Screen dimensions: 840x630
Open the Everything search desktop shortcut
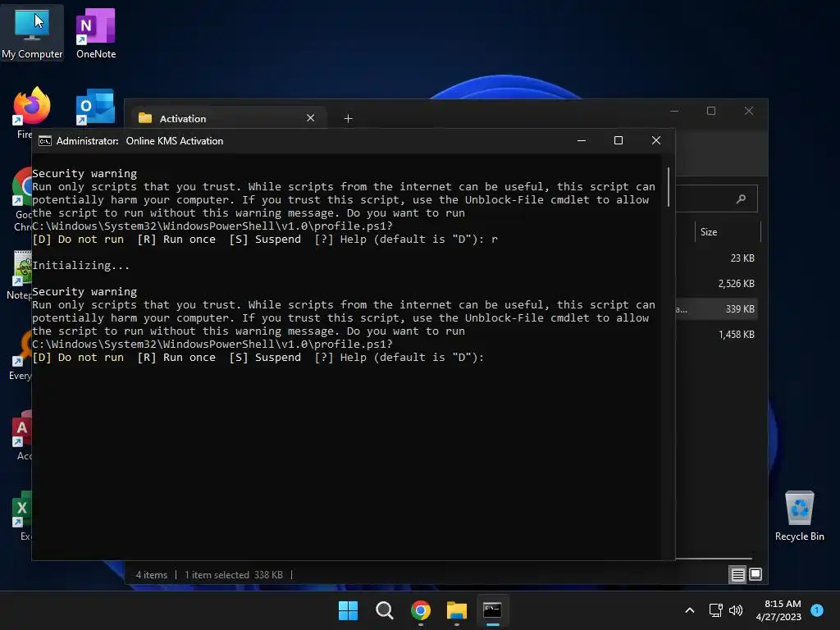[21, 354]
